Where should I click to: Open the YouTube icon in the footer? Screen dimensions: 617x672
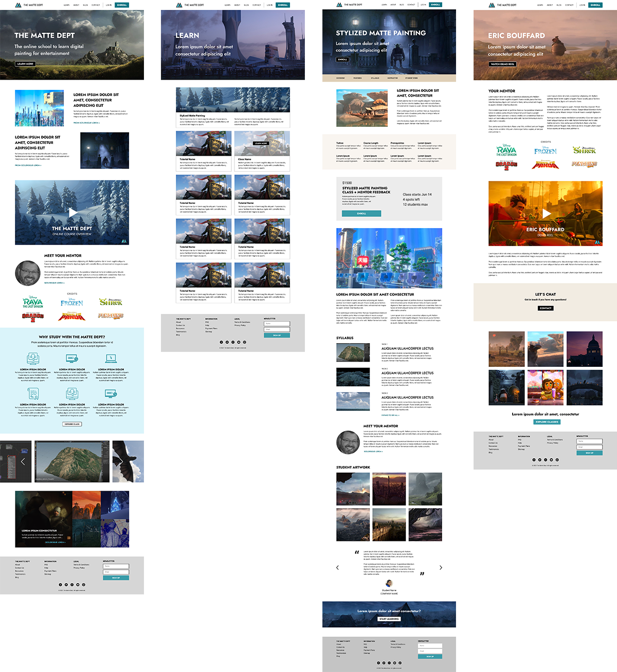[78, 585]
